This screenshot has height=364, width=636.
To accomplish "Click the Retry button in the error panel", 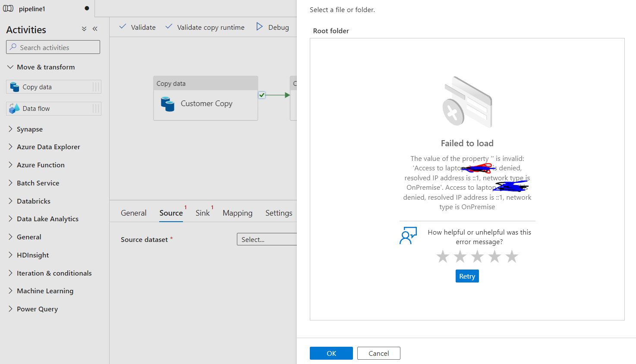I will click(467, 276).
